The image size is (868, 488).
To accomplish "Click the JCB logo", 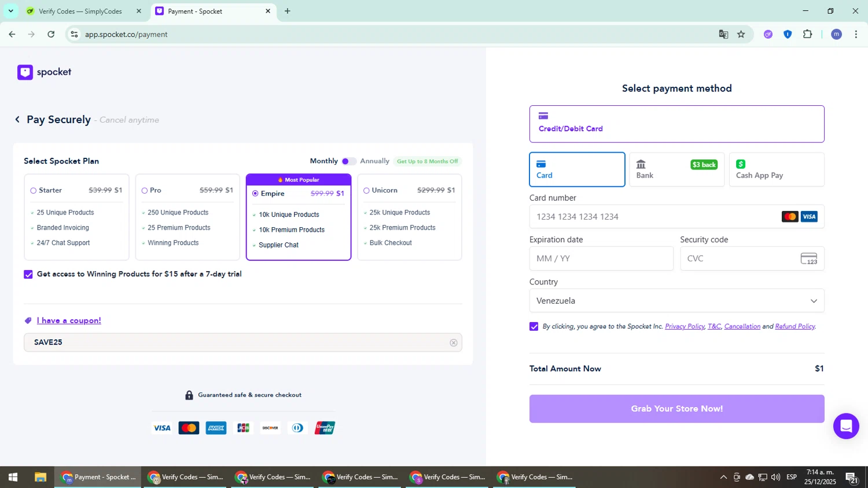I will [243, 428].
